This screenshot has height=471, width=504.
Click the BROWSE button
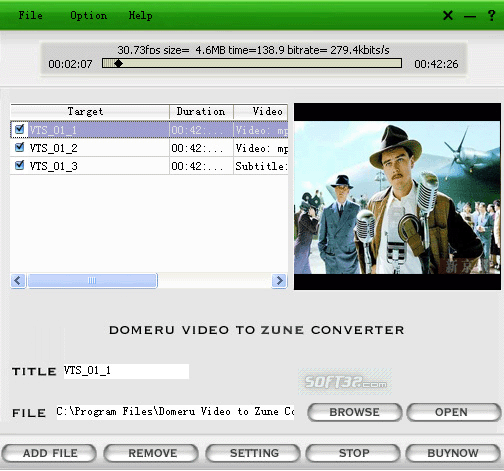click(354, 412)
